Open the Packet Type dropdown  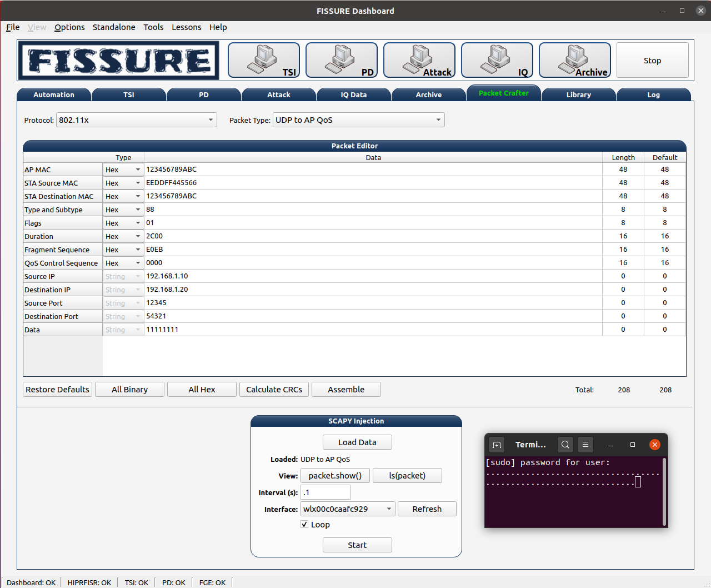click(359, 120)
